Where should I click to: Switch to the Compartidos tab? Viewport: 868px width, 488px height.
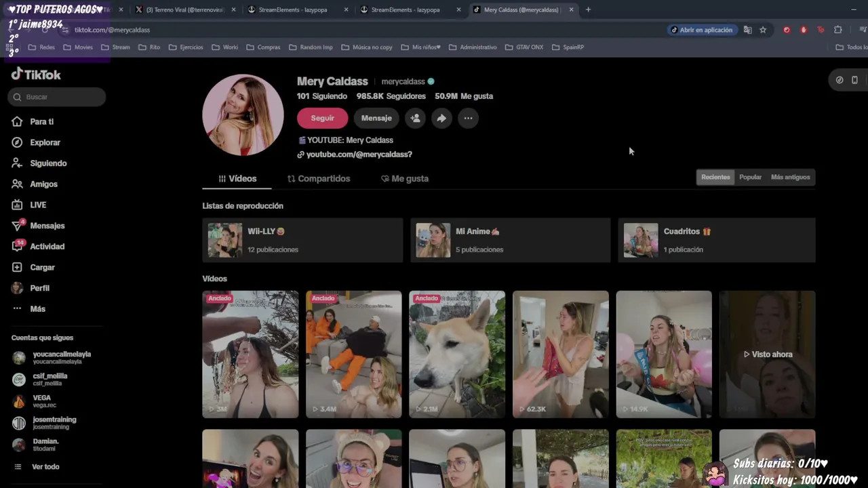pyautogui.click(x=319, y=179)
